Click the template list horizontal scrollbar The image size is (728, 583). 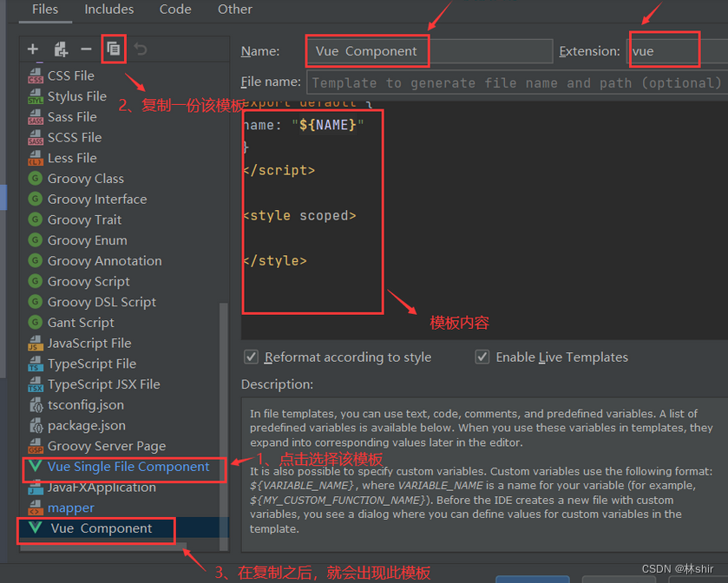103,547
